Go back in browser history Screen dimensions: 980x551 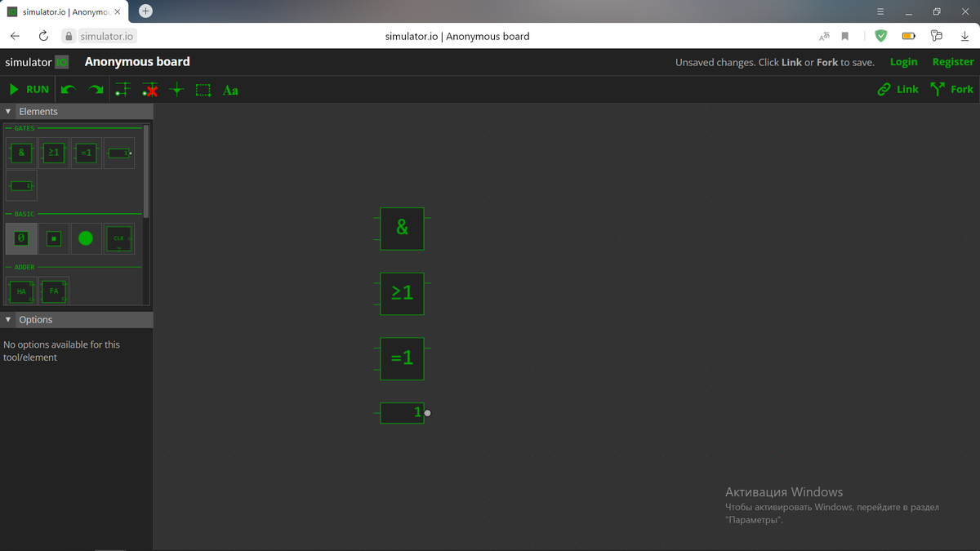click(15, 36)
